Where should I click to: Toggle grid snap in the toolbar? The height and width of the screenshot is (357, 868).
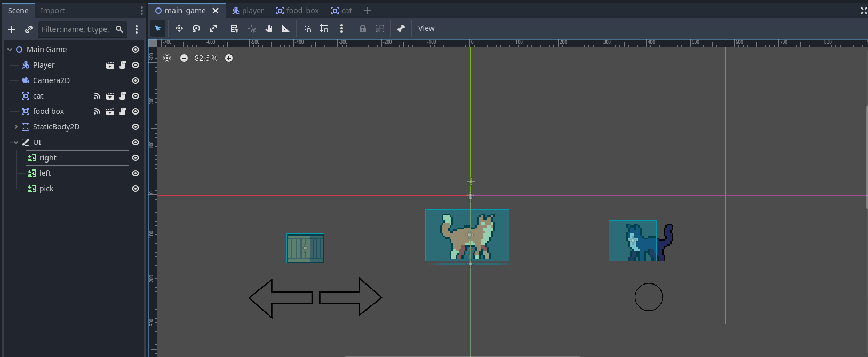point(324,29)
